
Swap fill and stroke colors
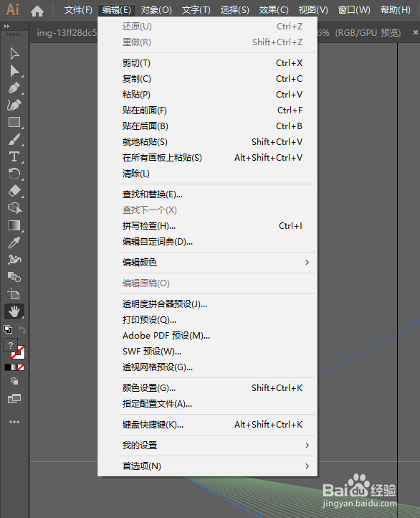(22, 329)
